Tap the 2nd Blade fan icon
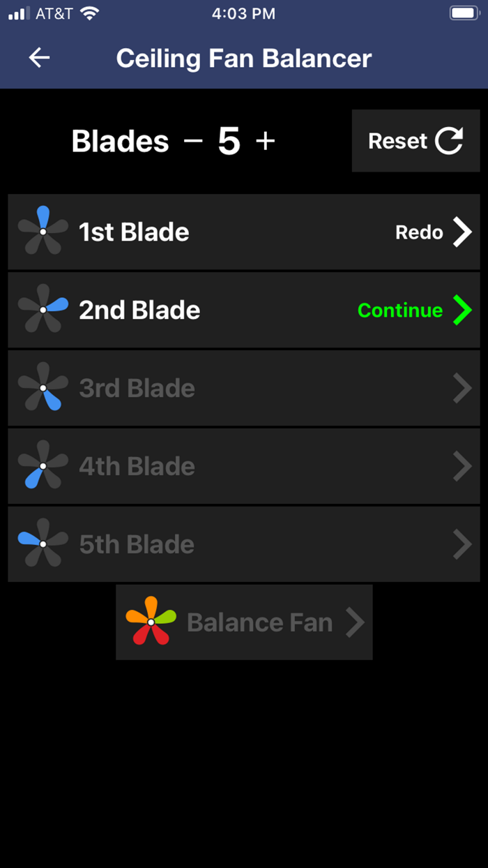Viewport: 488px width, 868px height. click(x=43, y=310)
